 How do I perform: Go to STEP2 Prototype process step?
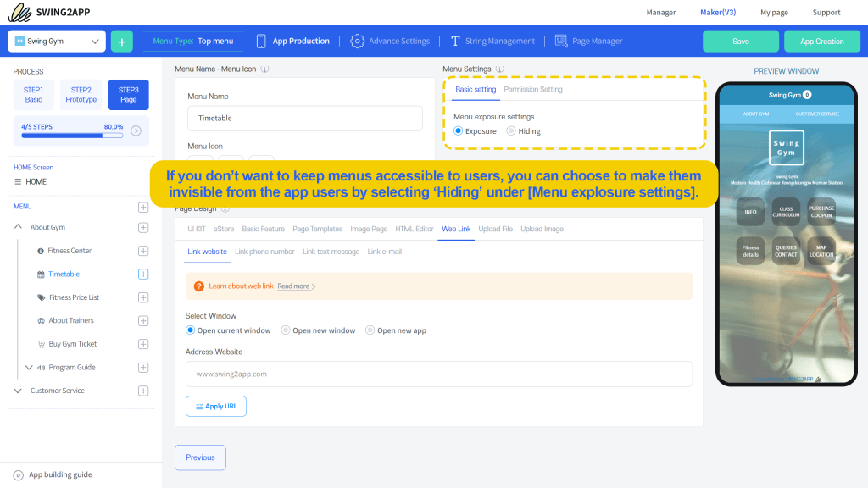81,95
